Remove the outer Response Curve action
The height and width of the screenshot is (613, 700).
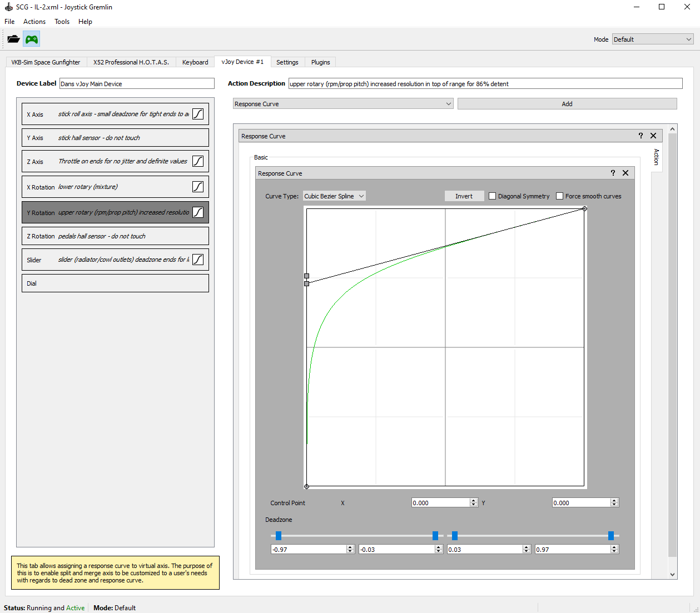pyautogui.click(x=653, y=136)
